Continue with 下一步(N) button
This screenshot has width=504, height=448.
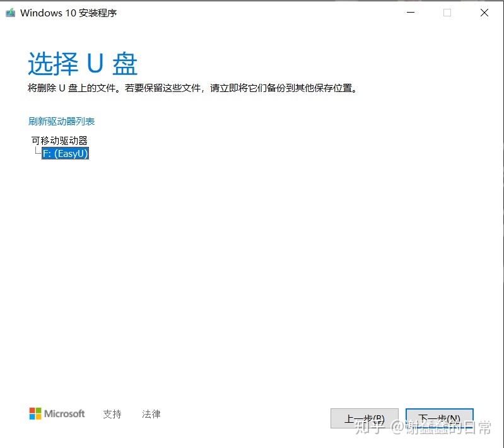tap(440, 418)
